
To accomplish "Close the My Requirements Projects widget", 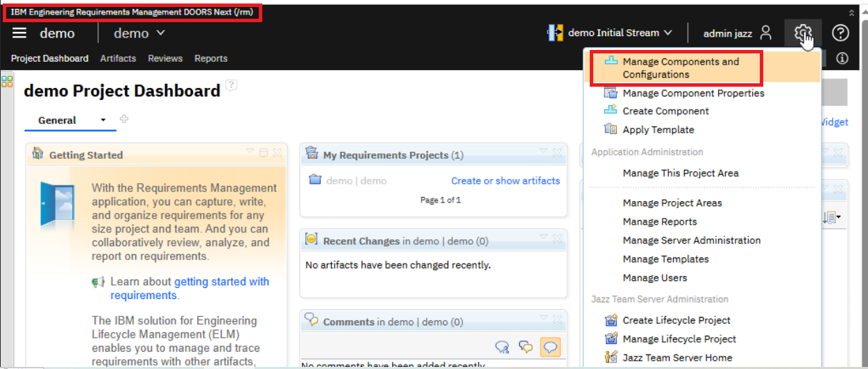I will click(x=556, y=153).
